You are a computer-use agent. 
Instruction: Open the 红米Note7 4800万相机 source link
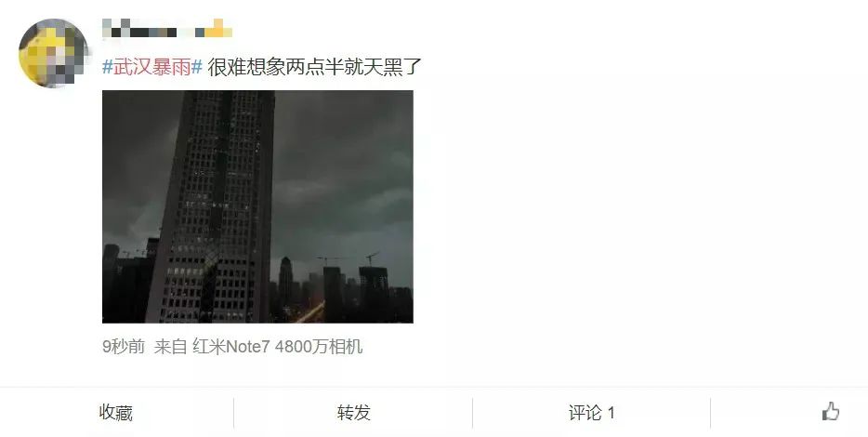(277, 347)
